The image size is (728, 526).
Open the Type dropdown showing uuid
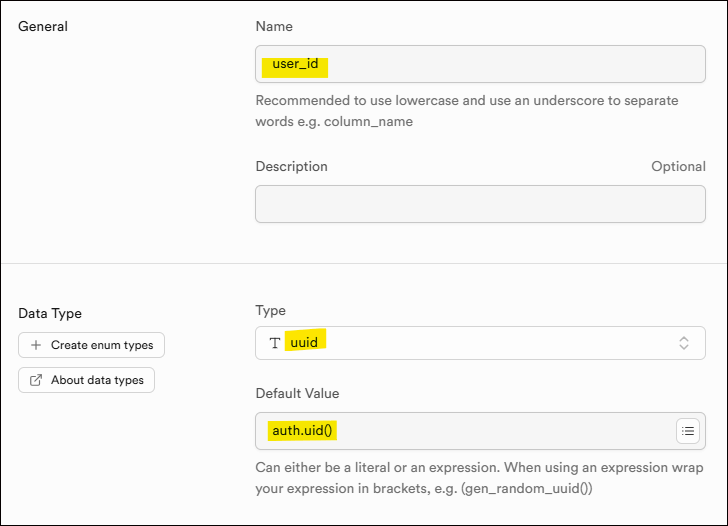480,343
